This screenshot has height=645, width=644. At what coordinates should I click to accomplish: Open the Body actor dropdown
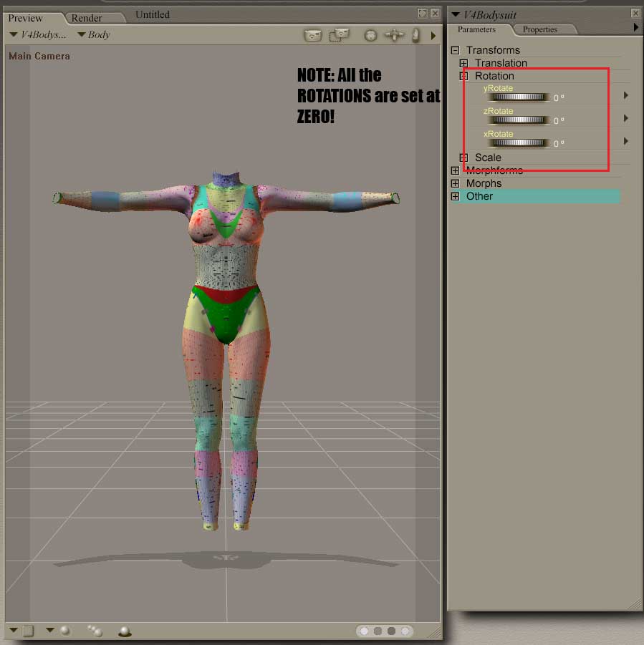pyautogui.click(x=93, y=34)
